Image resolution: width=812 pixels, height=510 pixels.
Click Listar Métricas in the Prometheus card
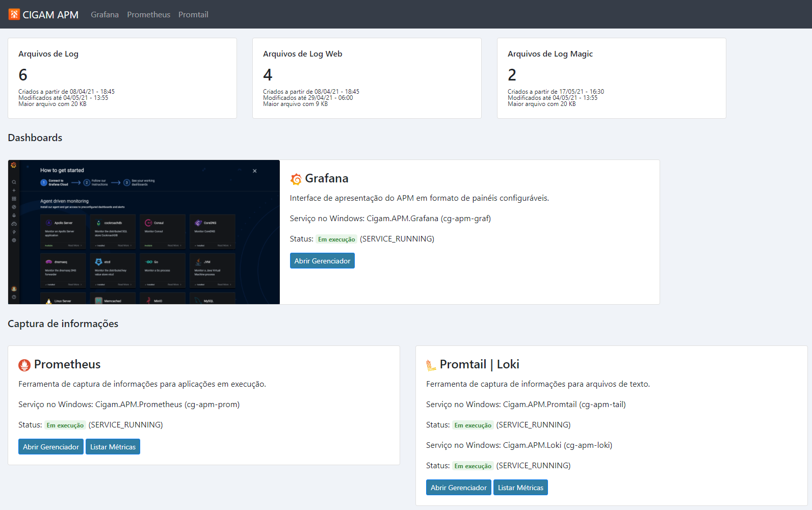pyautogui.click(x=113, y=447)
